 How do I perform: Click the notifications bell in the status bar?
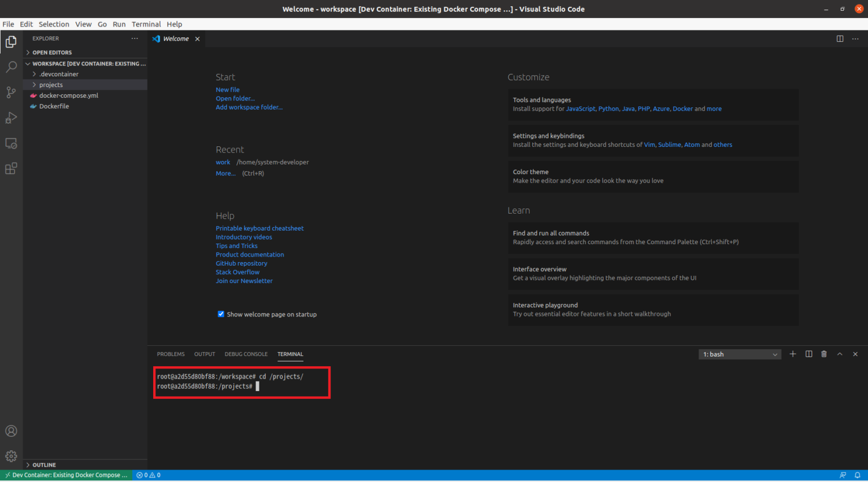[x=857, y=475]
